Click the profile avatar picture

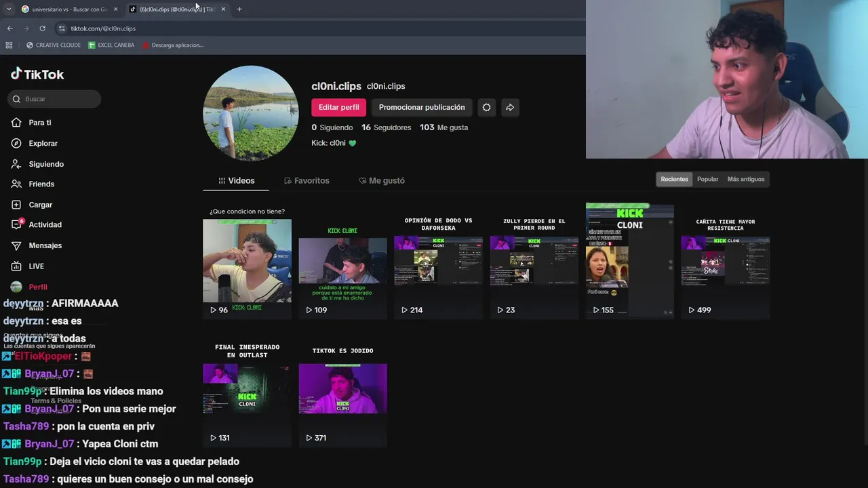pyautogui.click(x=251, y=113)
